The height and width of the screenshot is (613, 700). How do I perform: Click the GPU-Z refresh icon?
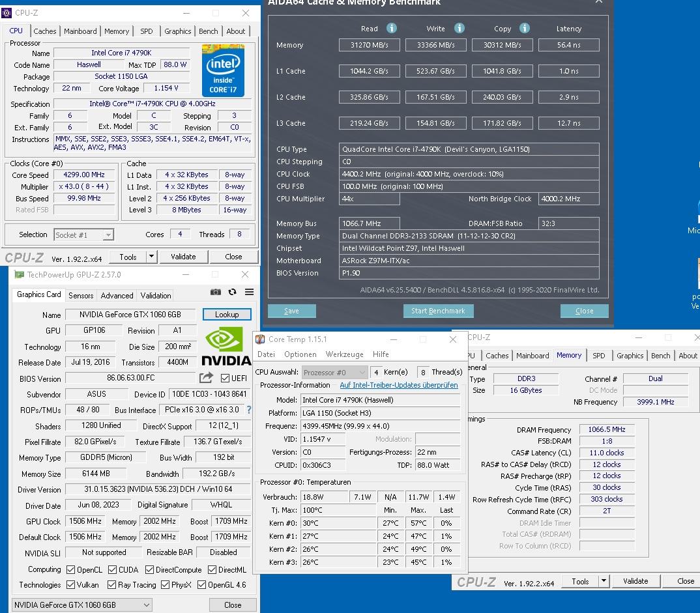tap(232, 292)
